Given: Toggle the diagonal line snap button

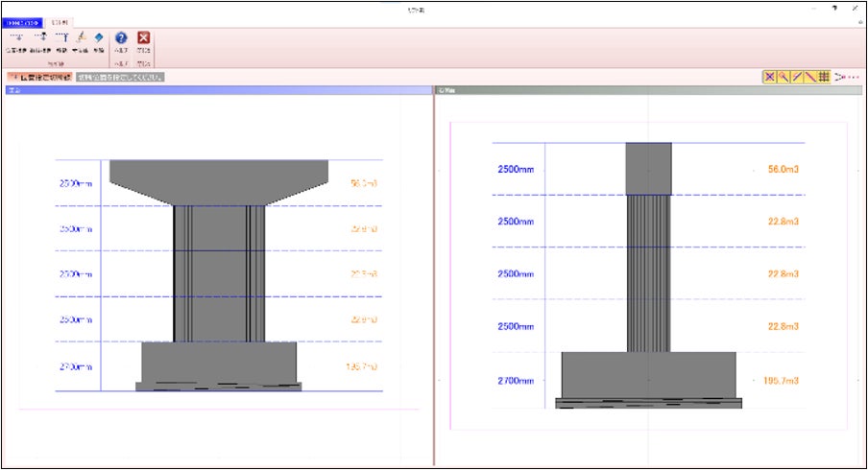Looking at the screenshot, I should click(x=809, y=76).
